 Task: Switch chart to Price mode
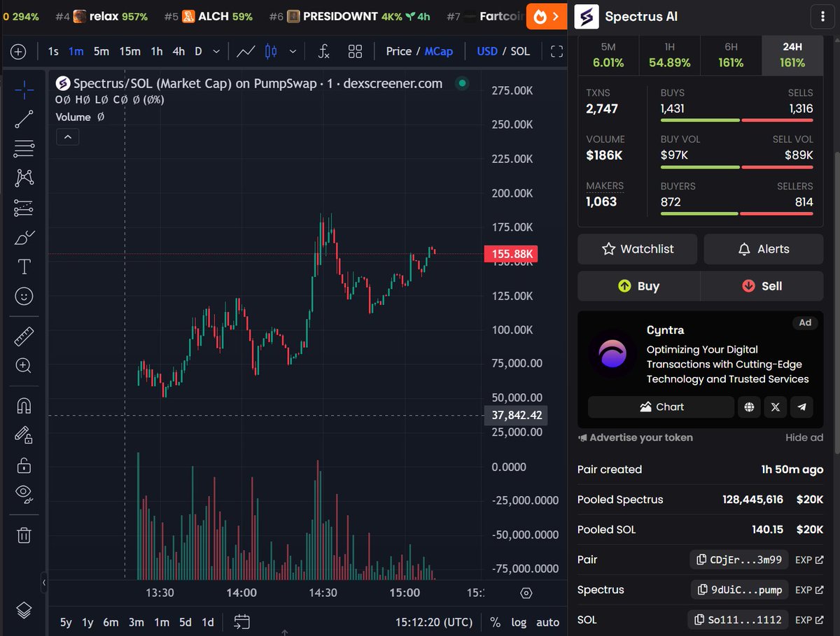[x=399, y=51]
